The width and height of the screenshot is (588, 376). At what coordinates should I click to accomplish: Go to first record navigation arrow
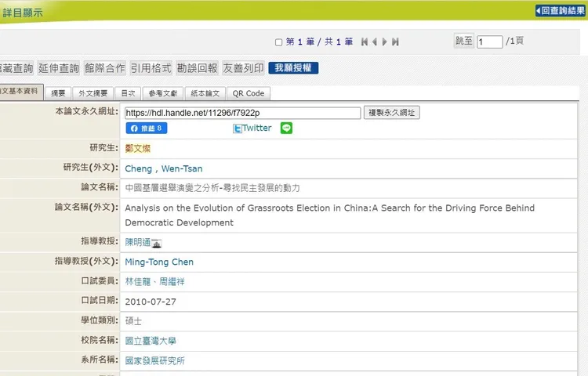click(x=364, y=42)
